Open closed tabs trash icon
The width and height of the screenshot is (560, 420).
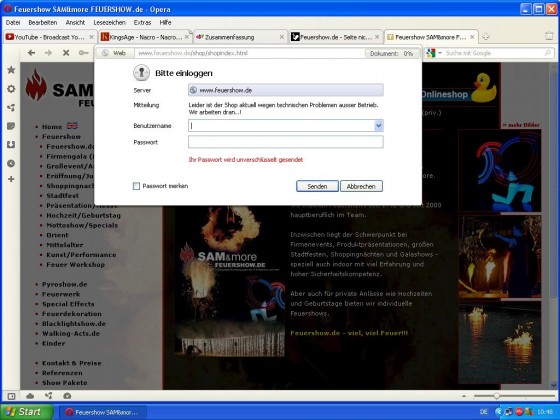click(x=549, y=36)
